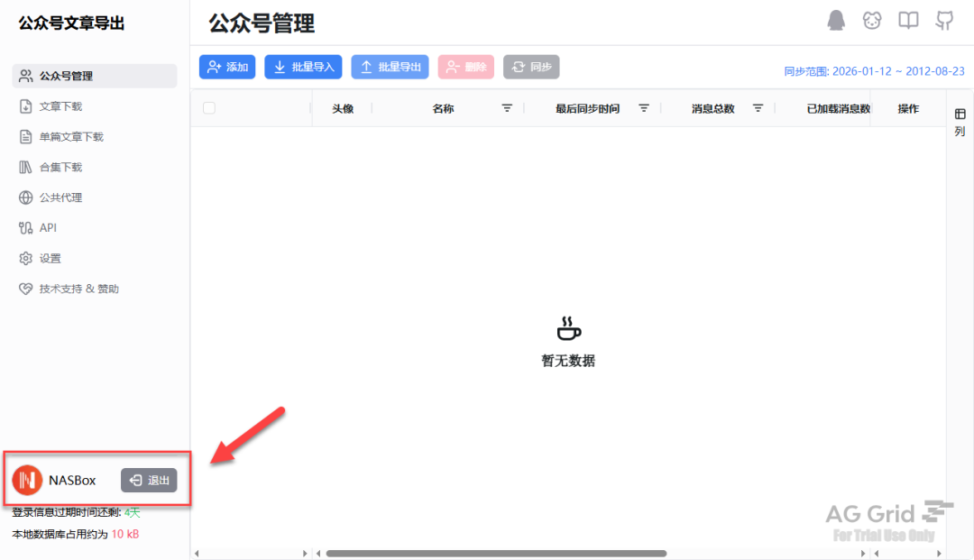Screen dimensions: 974x560
Task: Click the 同步 sync icon button
Action: 531,67
